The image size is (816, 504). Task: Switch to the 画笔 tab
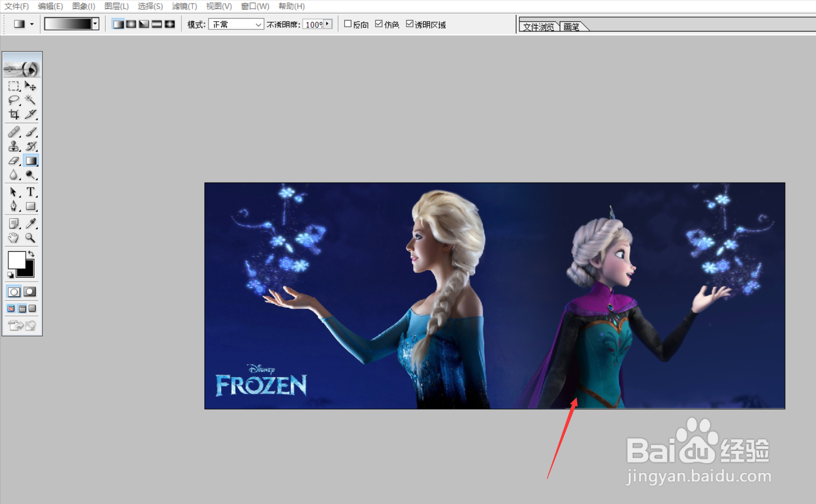tap(572, 27)
